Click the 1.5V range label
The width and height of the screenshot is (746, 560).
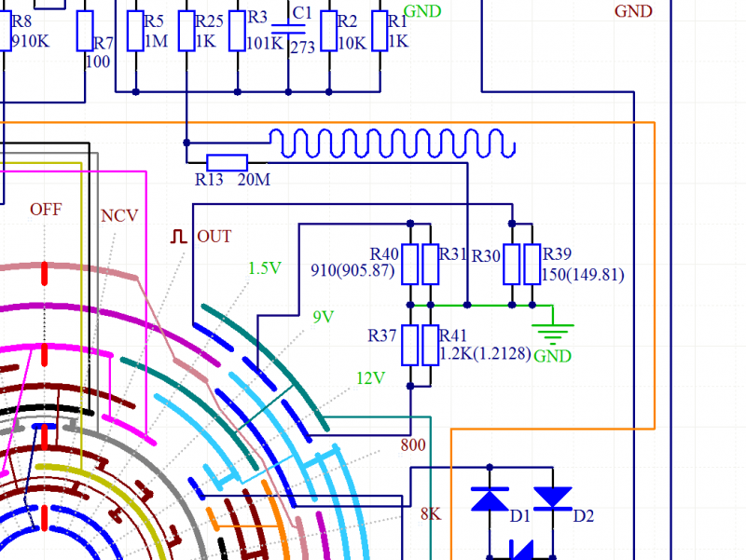pos(265,268)
